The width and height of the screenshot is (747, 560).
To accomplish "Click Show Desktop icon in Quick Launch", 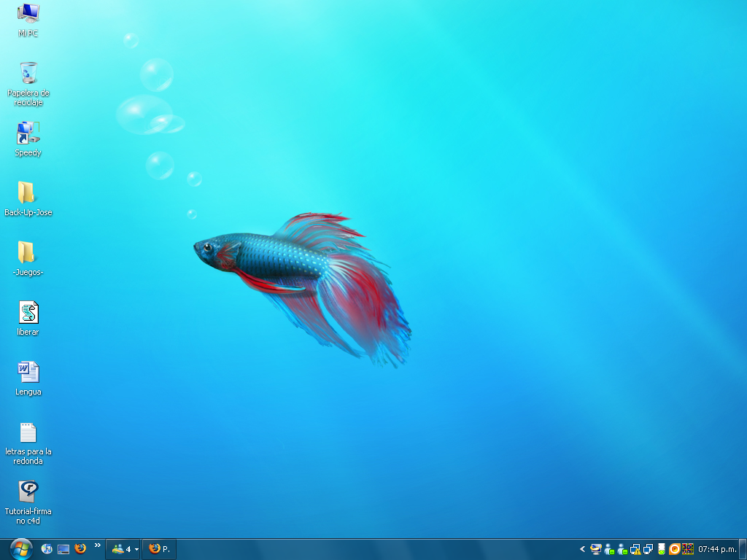I will click(x=63, y=549).
